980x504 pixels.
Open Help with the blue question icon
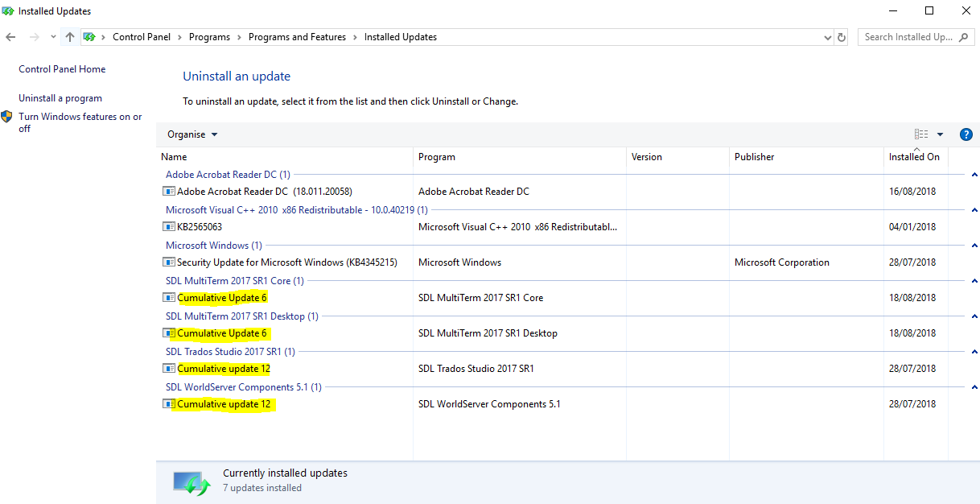[x=966, y=134]
